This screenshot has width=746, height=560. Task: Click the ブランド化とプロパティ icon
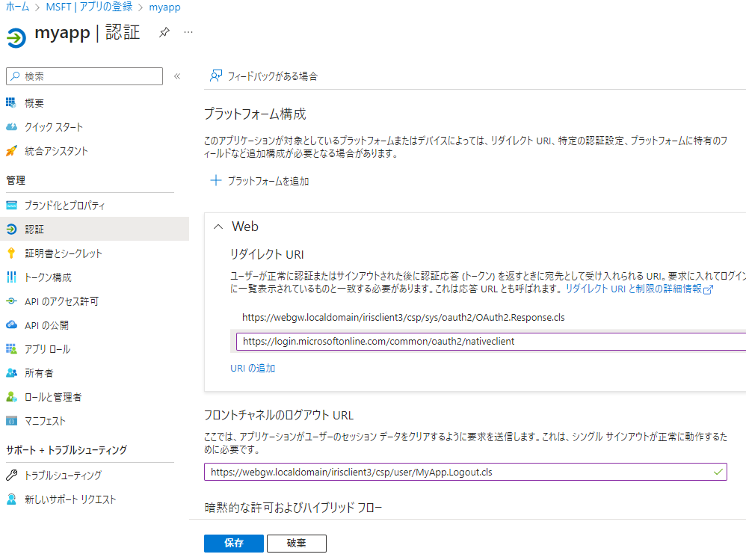tap(11, 206)
